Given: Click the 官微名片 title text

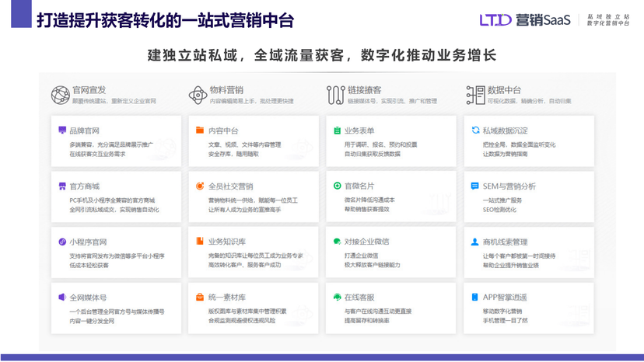Looking at the screenshot, I should click(x=359, y=186).
